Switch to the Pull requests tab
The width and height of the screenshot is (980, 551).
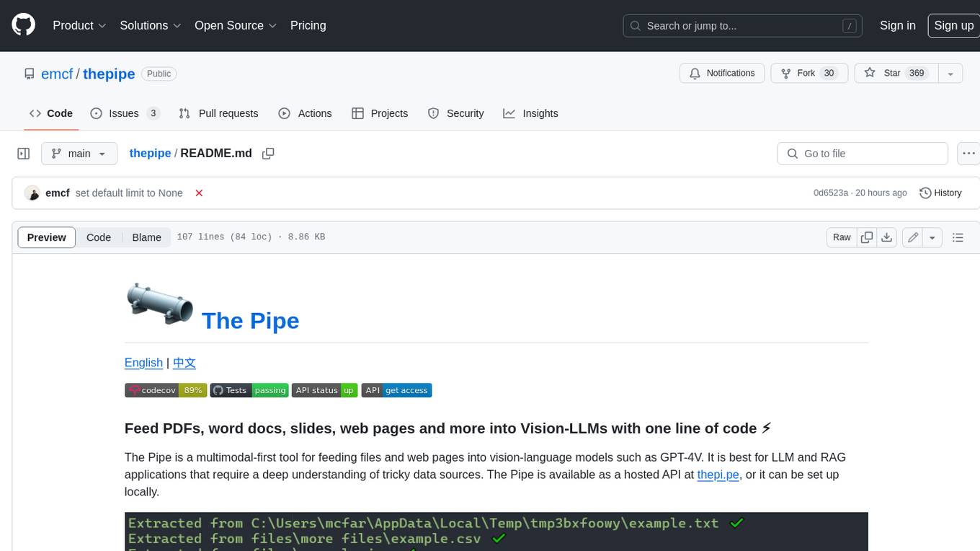(218, 113)
